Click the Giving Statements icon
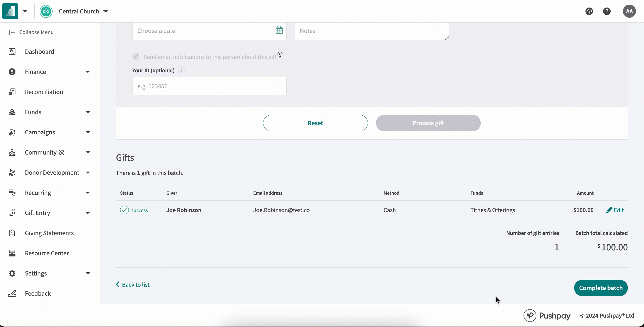Screen dimensions: 644x327 click(x=12, y=233)
